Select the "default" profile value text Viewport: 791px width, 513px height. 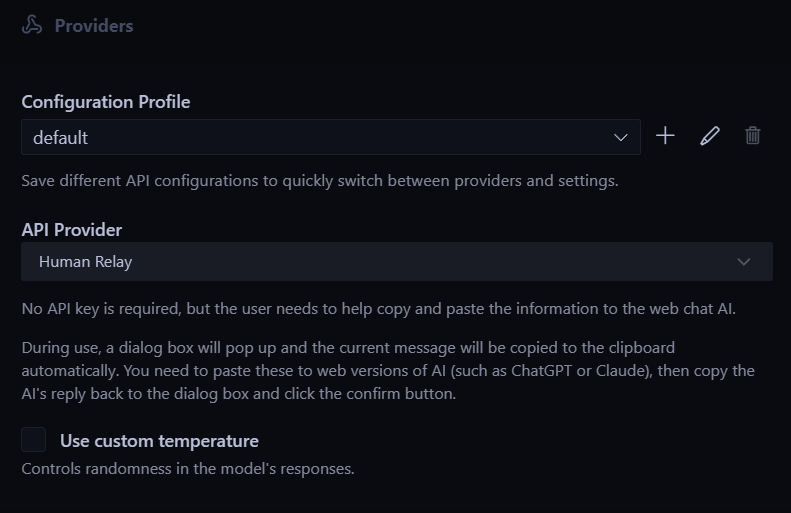coord(61,138)
